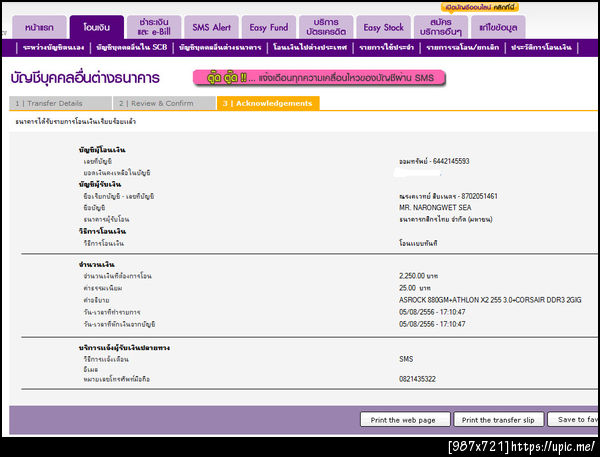
Task: Open ระหว่างบัญชีตนเอง submenu link
Action: (54, 47)
